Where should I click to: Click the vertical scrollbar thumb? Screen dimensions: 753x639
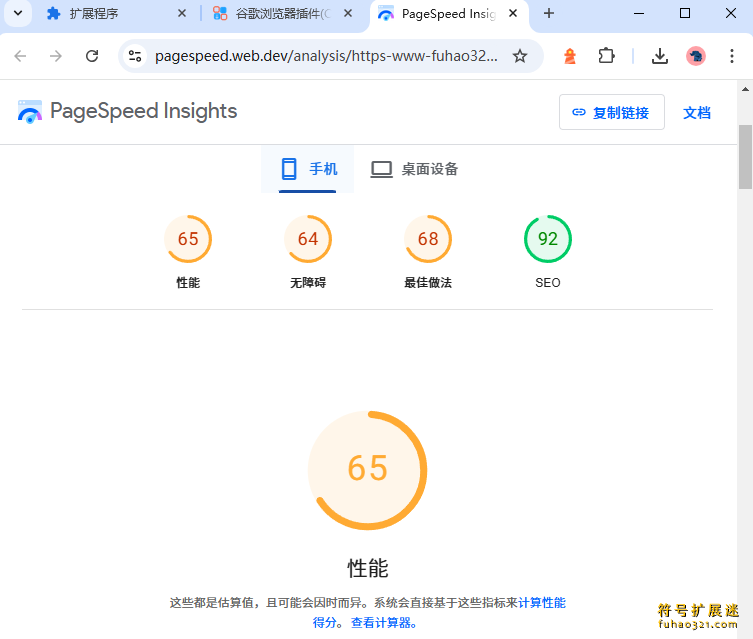tap(745, 157)
